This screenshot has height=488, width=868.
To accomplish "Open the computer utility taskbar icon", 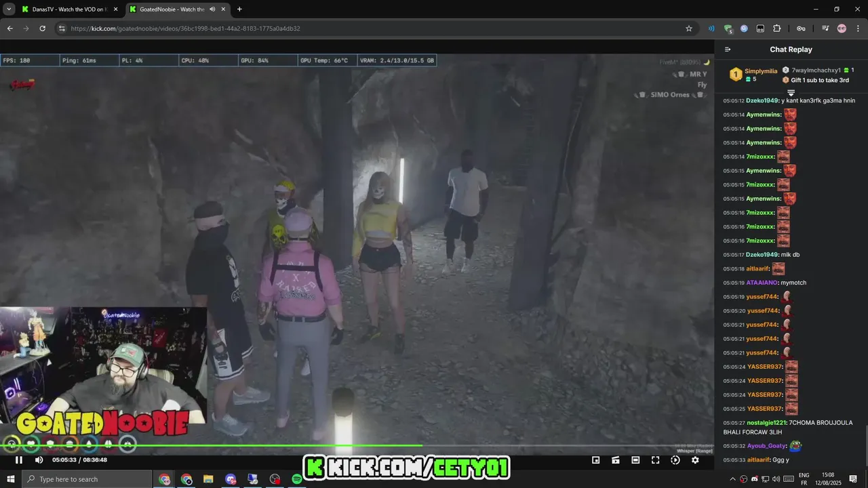I will (252, 479).
